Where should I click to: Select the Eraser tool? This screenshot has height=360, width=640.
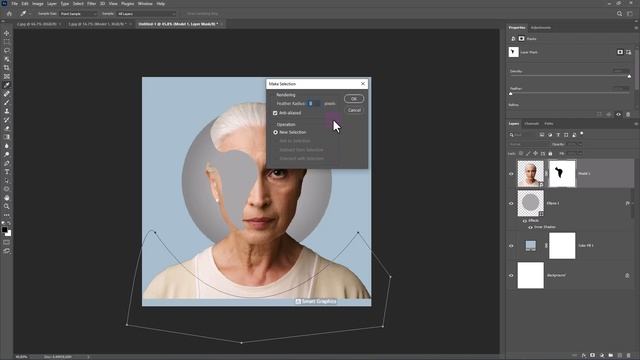pos(7,128)
